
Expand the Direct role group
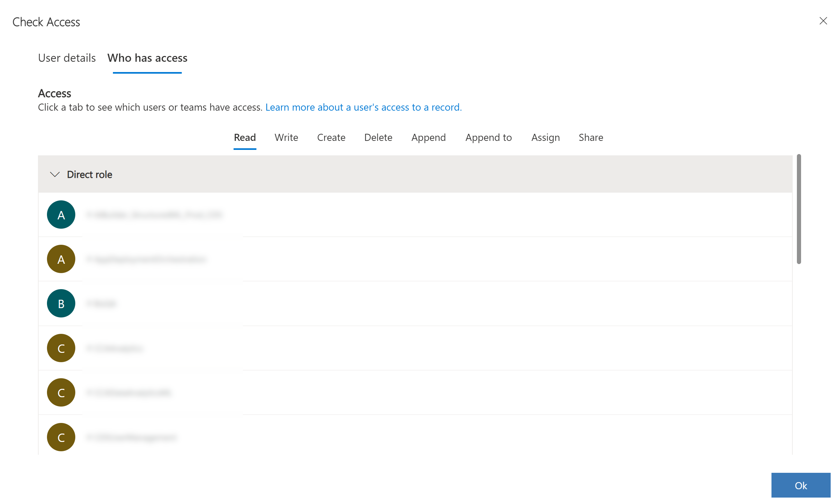tap(54, 173)
